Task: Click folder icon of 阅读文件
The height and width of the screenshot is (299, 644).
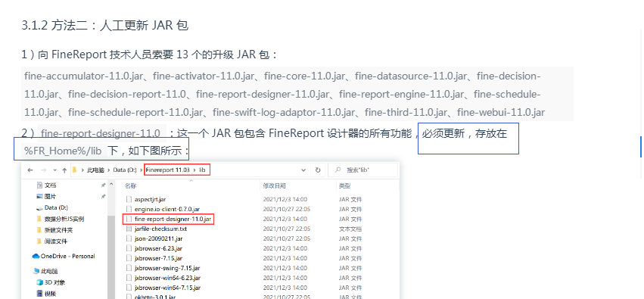Action: click(39, 241)
